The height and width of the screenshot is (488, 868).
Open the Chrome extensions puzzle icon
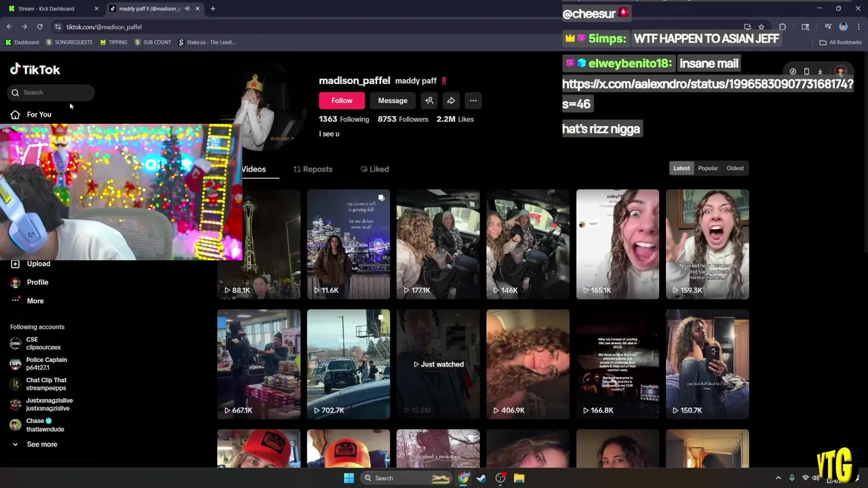click(x=783, y=27)
